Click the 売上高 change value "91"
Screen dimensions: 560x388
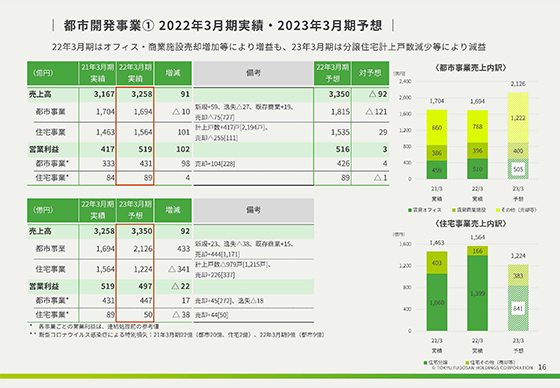185,94
